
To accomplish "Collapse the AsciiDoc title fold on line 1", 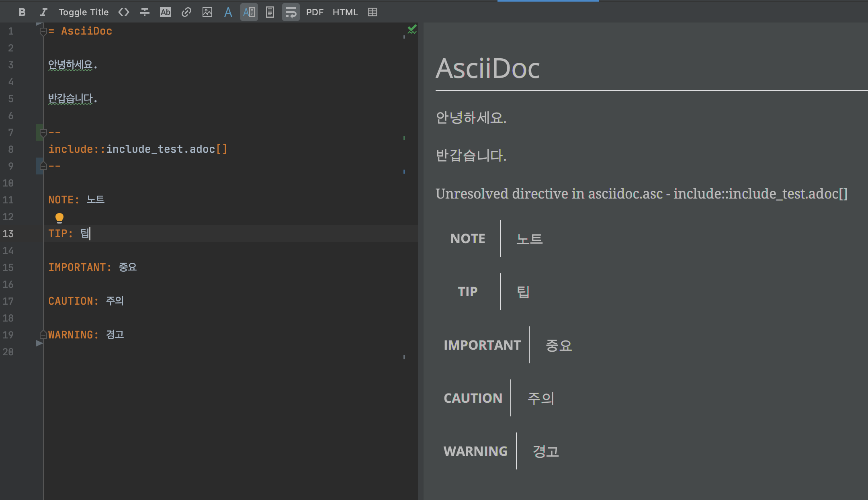I will click(43, 31).
